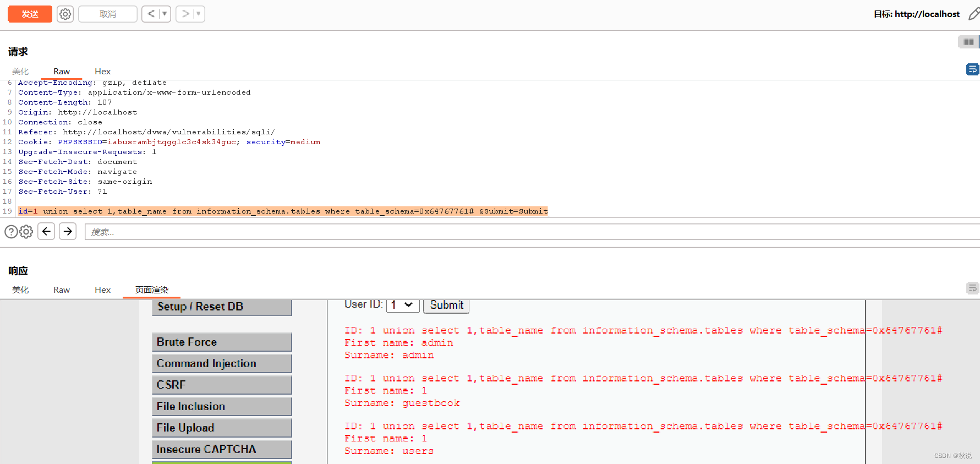
Task: Click the Sec-Fetch-Site: same-origin line
Action: (x=85, y=182)
